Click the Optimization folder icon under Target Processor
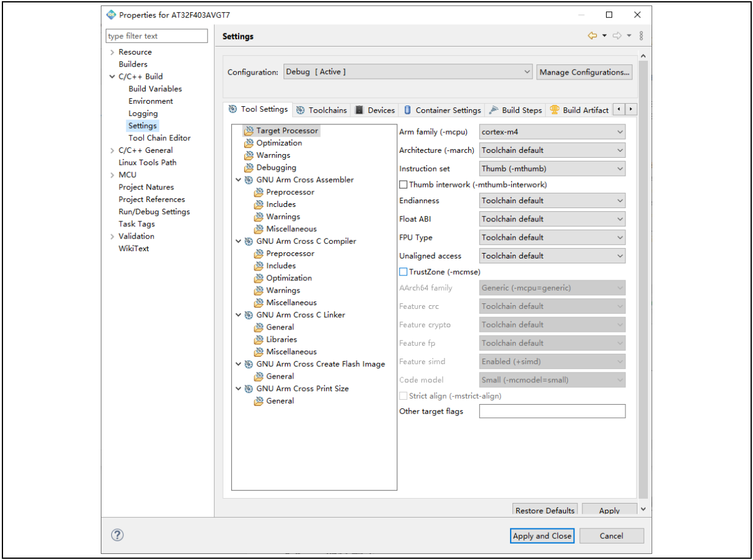 [248, 143]
